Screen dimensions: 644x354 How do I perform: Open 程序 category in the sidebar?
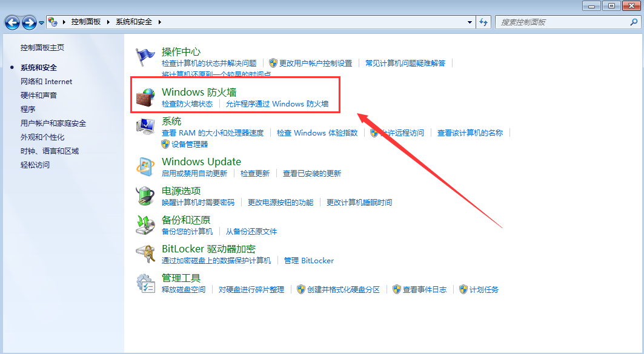(28, 110)
